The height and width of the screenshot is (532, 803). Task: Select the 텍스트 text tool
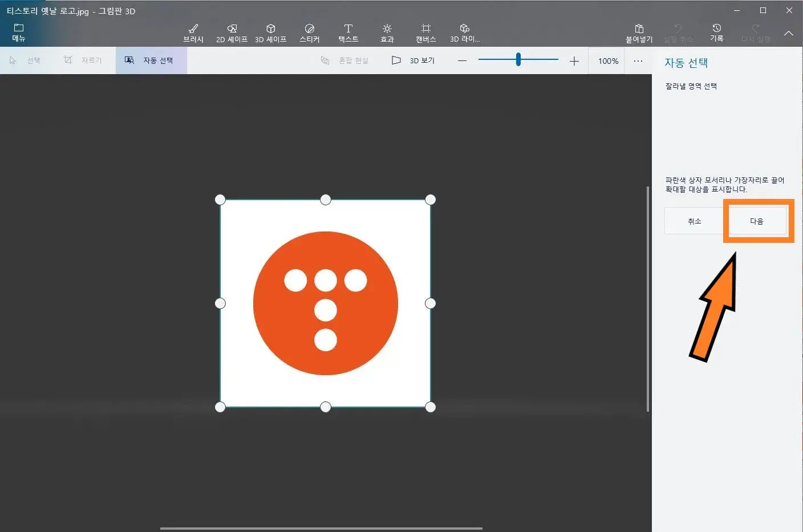click(348, 33)
